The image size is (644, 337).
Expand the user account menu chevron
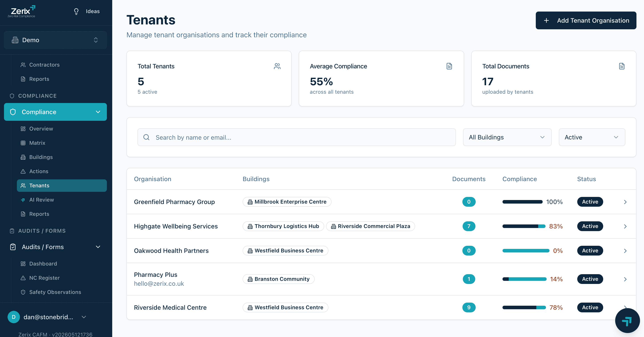pos(84,317)
